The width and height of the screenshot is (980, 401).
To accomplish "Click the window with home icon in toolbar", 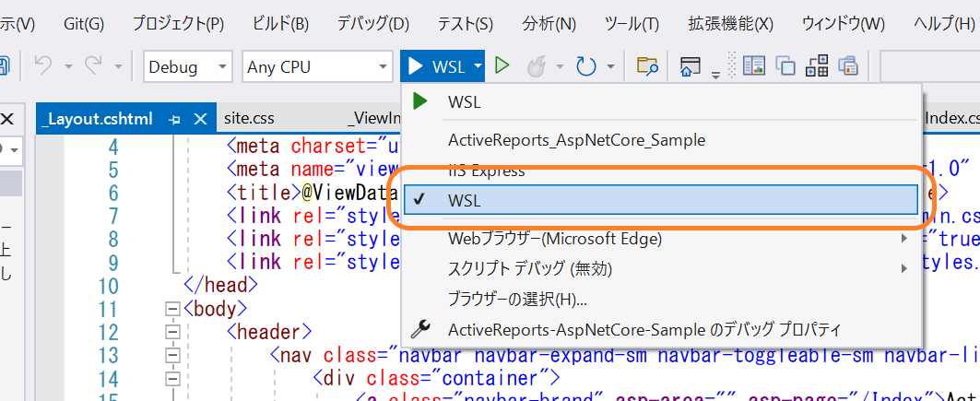I will pos(690,65).
